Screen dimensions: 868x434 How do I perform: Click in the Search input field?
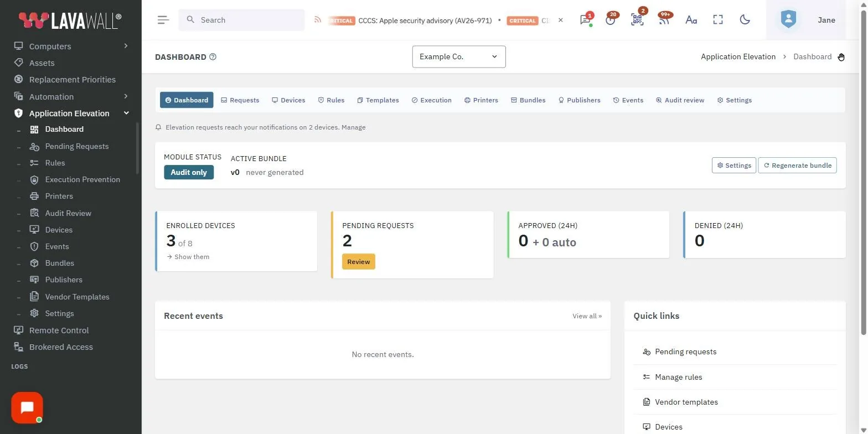coord(241,20)
